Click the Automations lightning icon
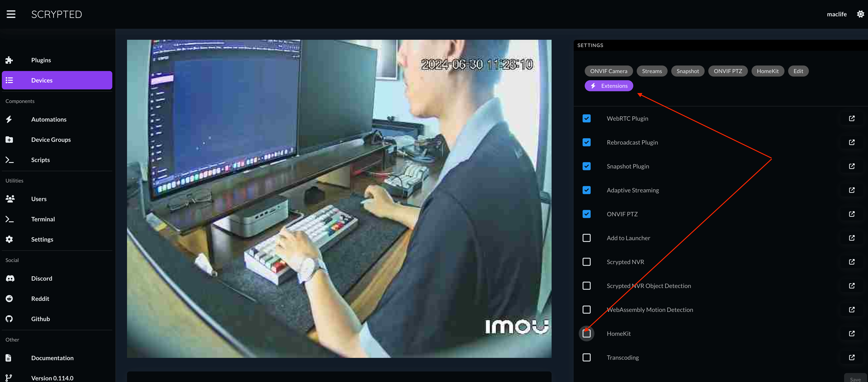Screen dimensions: 868x382 [9, 119]
